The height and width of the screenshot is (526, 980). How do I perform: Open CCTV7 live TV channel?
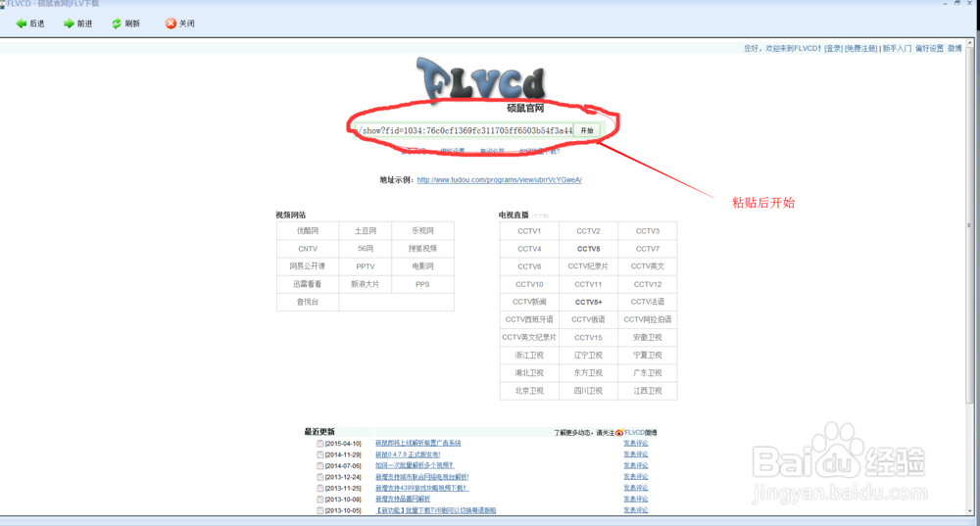(x=648, y=249)
